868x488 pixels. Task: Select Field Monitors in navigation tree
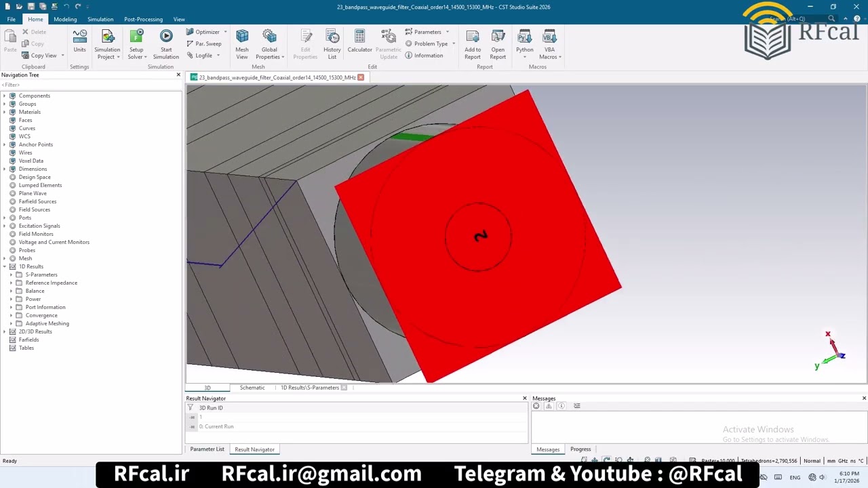(36, 234)
